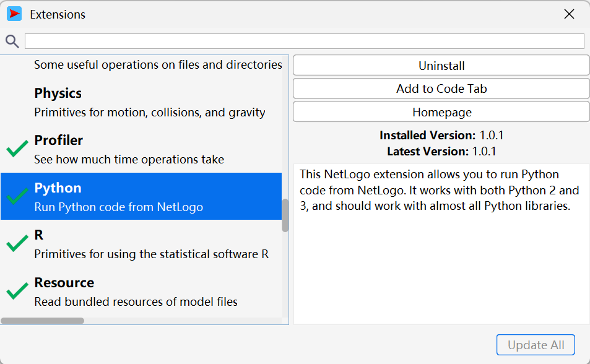
Task: Click the green checkmark next to R
Action: [x=17, y=244]
